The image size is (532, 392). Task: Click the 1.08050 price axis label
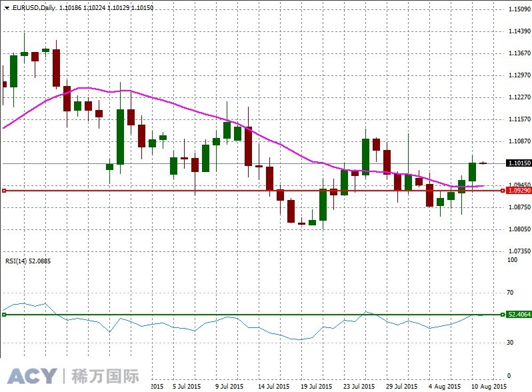(519, 229)
